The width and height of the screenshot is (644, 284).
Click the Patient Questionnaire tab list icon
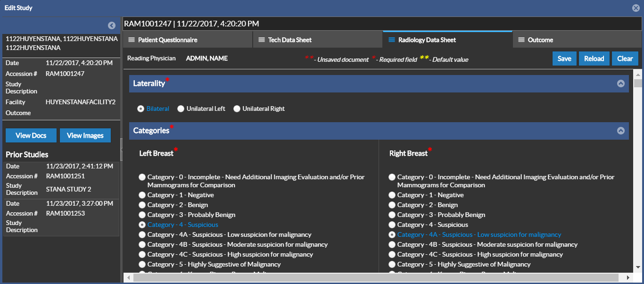click(x=132, y=40)
